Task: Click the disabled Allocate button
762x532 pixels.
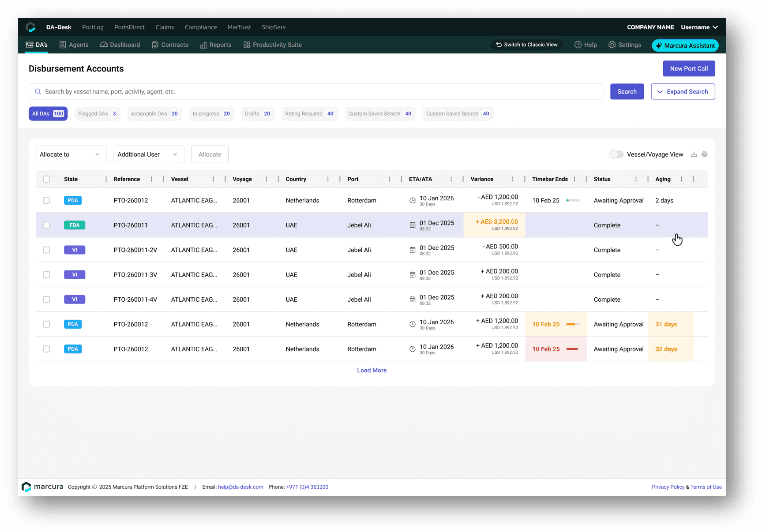Action: (210, 154)
